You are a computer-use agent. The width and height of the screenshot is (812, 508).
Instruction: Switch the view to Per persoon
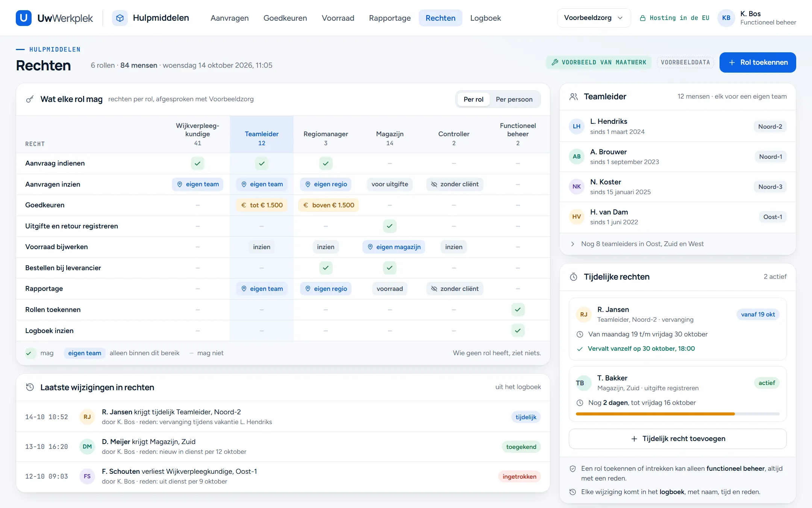coord(514,99)
